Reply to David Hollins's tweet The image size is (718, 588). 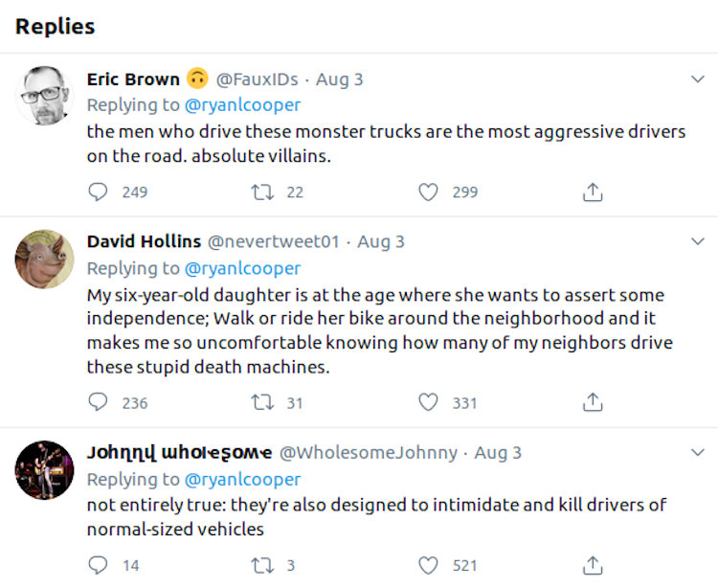99,403
